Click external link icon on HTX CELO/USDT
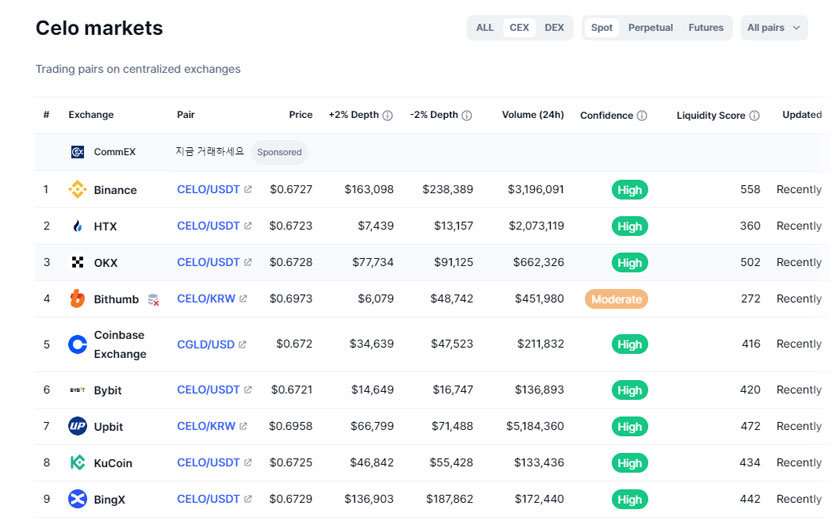The image size is (840, 521). click(x=248, y=225)
